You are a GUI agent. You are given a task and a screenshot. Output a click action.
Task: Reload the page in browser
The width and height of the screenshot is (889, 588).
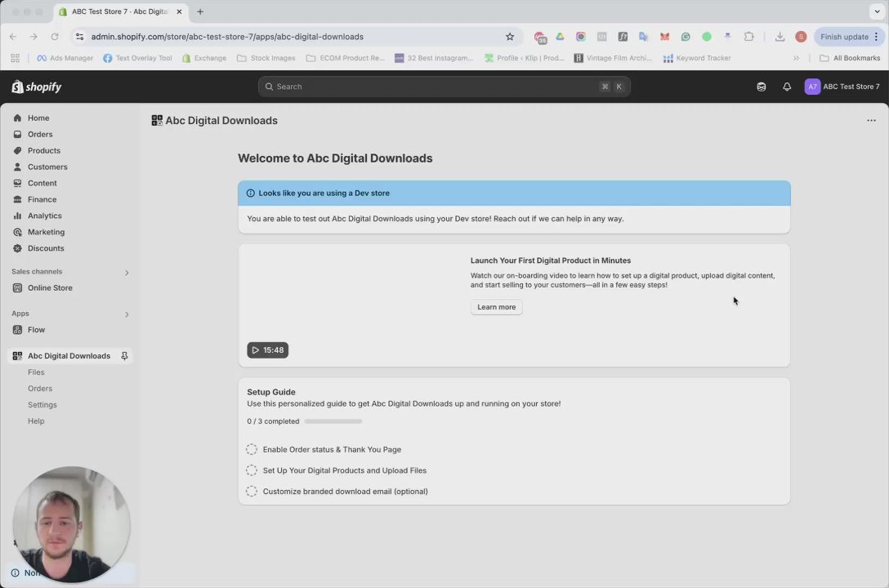point(55,37)
